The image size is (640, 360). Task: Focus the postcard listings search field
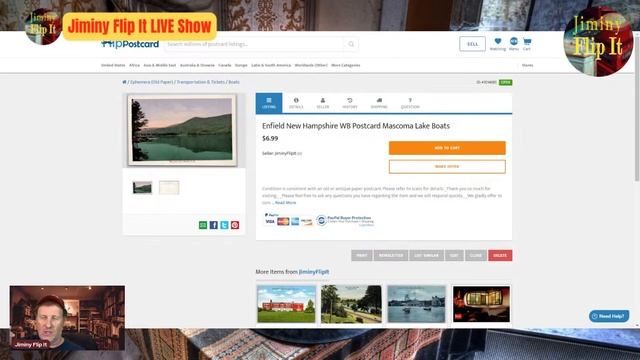(254, 44)
